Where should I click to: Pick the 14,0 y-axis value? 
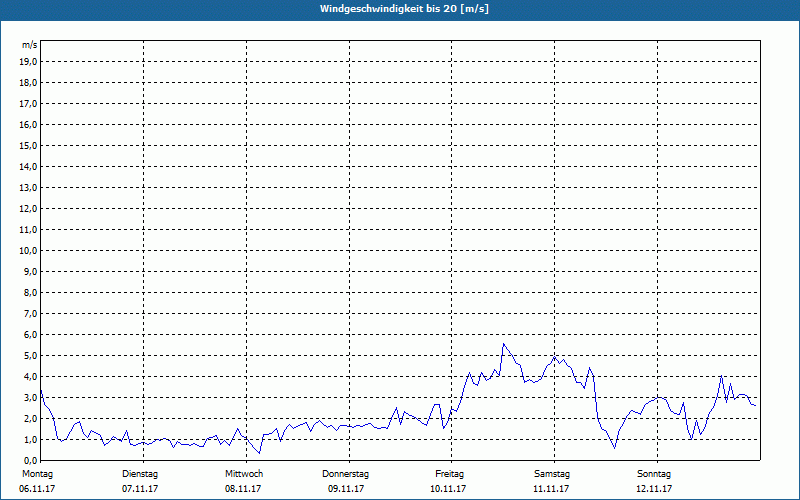(x=29, y=167)
